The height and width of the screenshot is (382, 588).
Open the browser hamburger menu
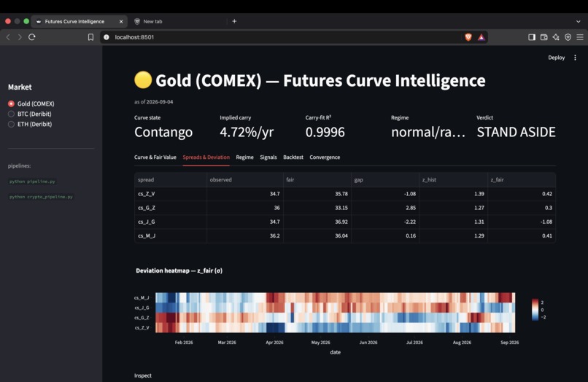pos(580,37)
